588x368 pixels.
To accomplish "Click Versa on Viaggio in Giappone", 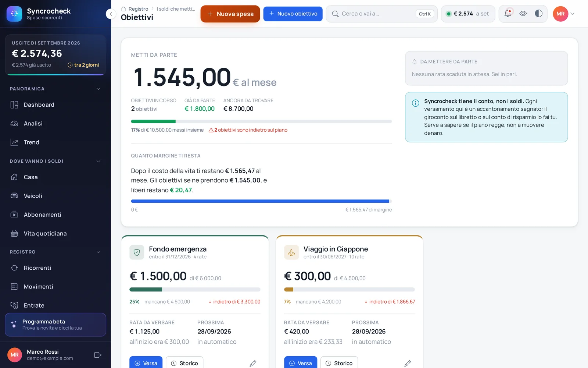I will pyautogui.click(x=301, y=363).
